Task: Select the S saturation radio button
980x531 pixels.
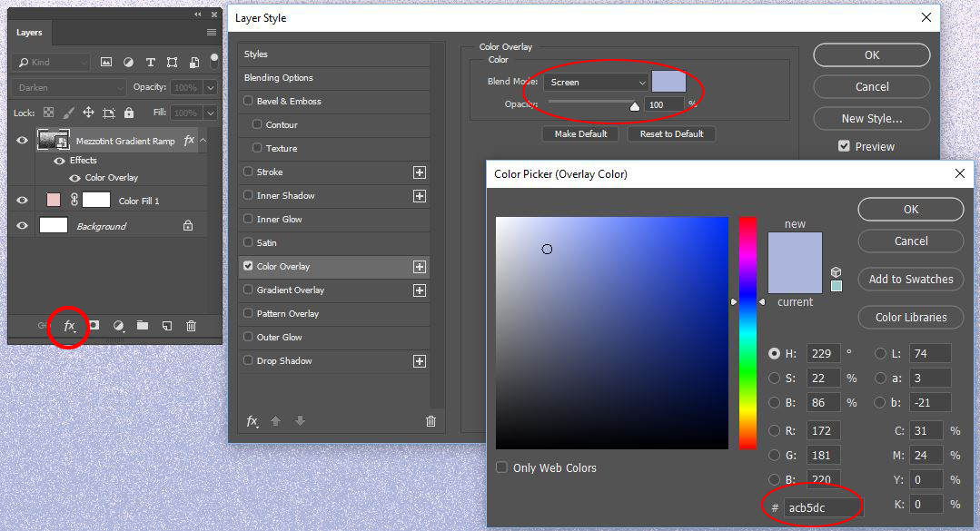Action: pos(774,378)
